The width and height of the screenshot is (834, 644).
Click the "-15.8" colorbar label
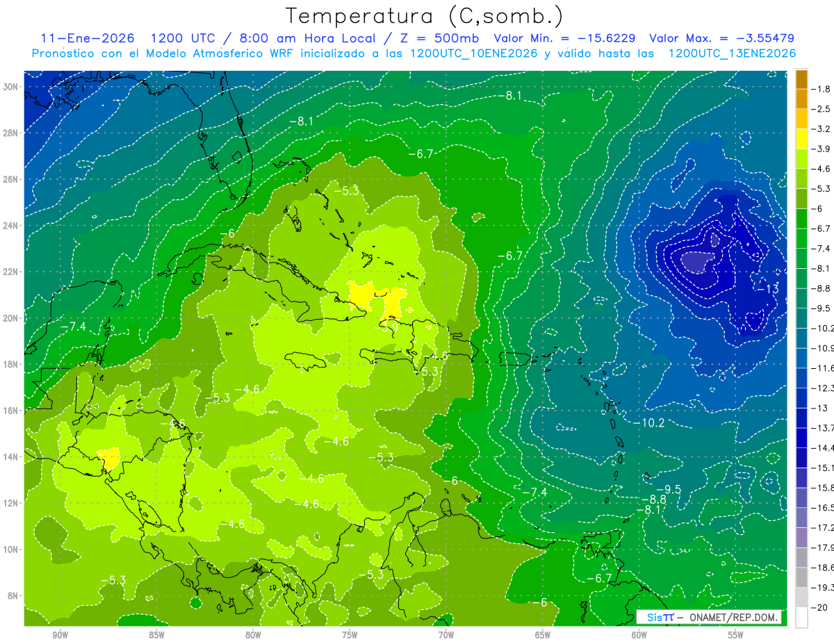pyautogui.click(x=824, y=488)
